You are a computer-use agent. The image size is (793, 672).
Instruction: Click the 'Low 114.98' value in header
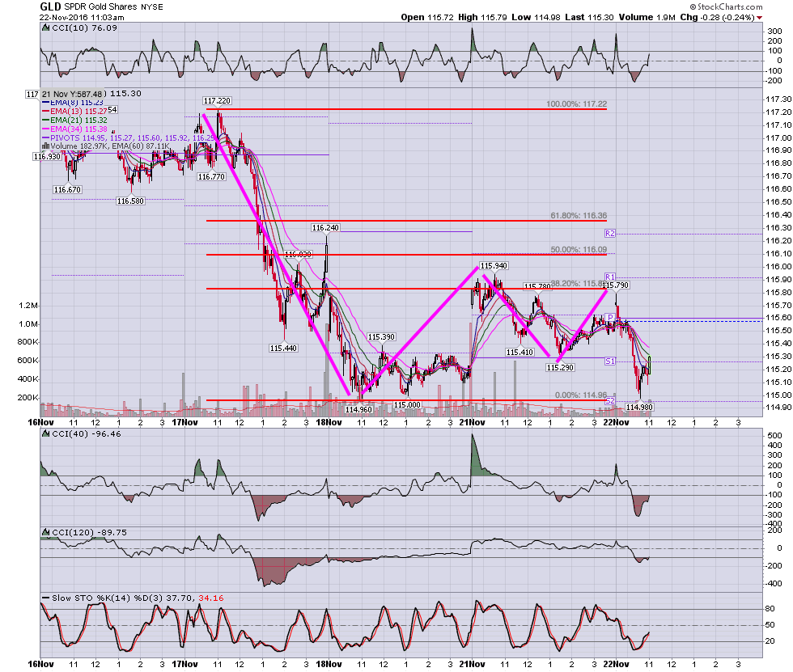[536, 17]
